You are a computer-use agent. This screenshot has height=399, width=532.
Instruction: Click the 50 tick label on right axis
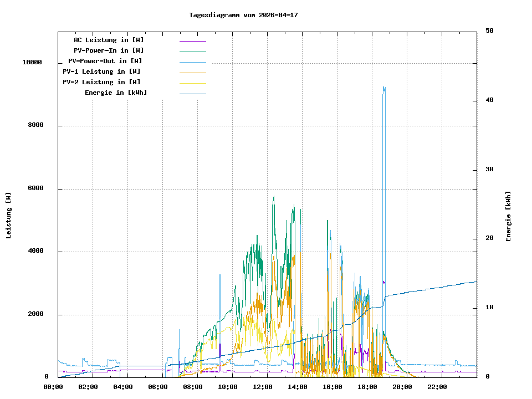click(x=489, y=31)
